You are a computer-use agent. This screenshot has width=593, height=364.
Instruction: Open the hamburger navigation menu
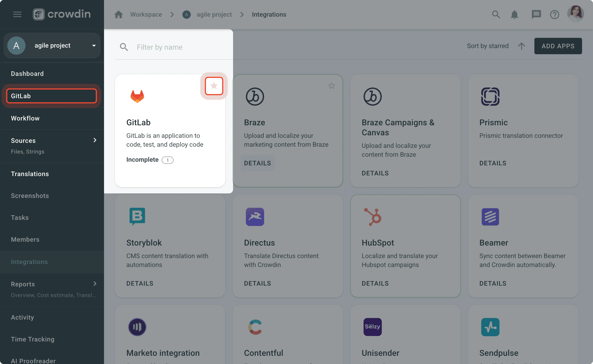click(17, 14)
